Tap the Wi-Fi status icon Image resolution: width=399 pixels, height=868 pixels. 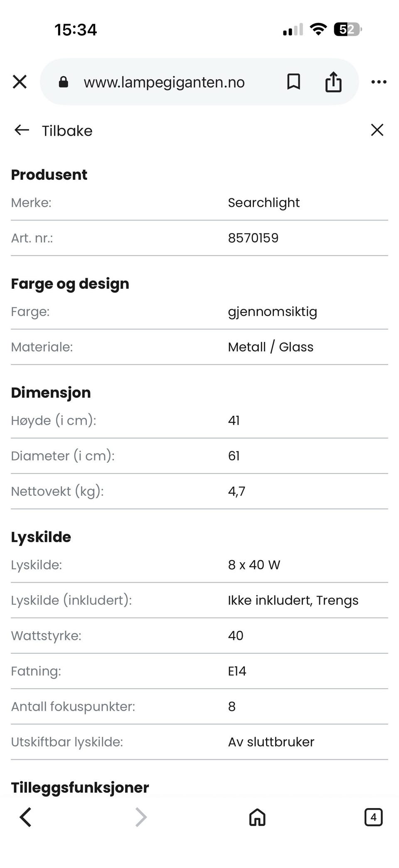click(x=318, y=30)
